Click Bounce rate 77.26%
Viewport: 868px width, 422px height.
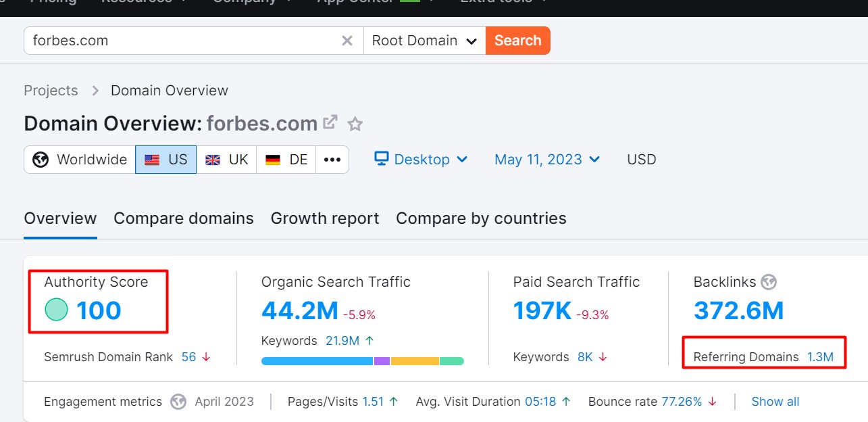[x=682, y=402]
